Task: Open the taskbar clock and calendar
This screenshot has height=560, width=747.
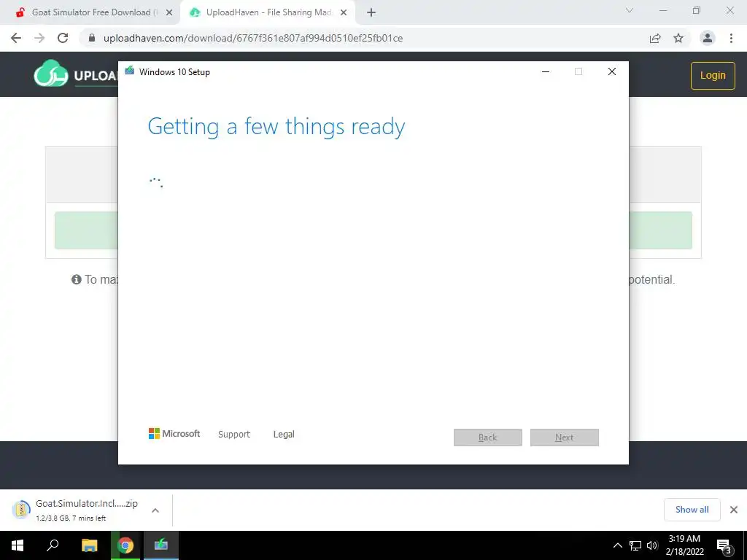Action: click(684, 545)
